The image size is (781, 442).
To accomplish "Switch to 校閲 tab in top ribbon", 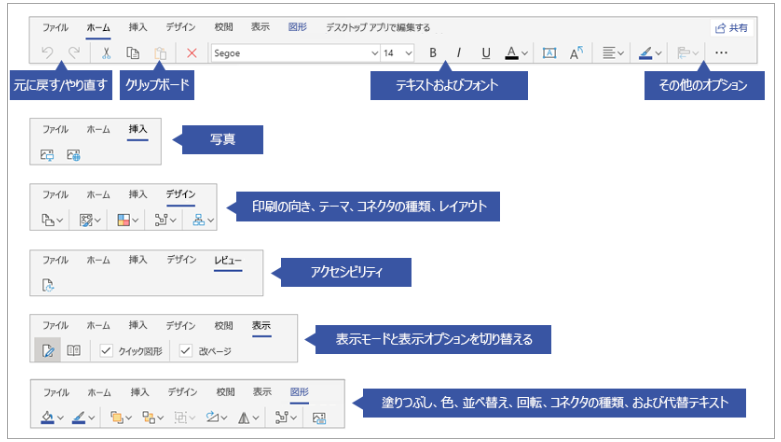I will [225, 28].
